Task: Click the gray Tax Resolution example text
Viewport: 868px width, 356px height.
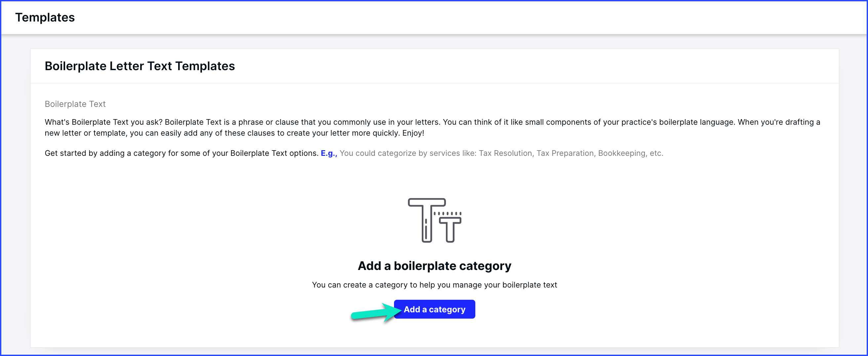Action: (505, 153)
